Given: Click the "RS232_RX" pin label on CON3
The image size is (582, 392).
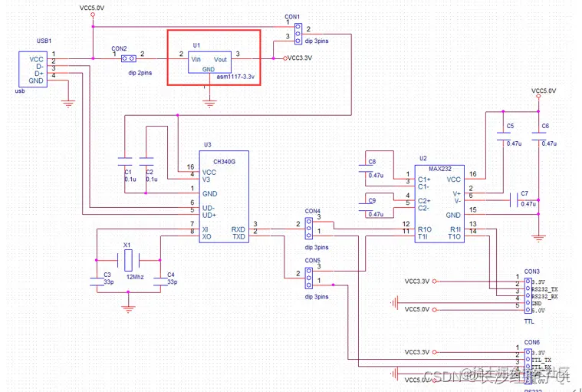Looking at the screenshot, I should pyautogui.click(x=544, y=297).
